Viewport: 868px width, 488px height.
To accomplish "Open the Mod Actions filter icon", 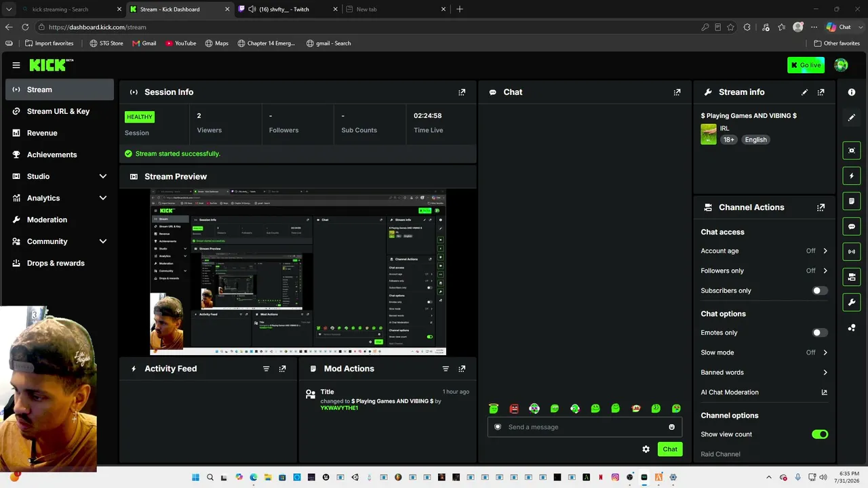I will (x=446, y=369).
